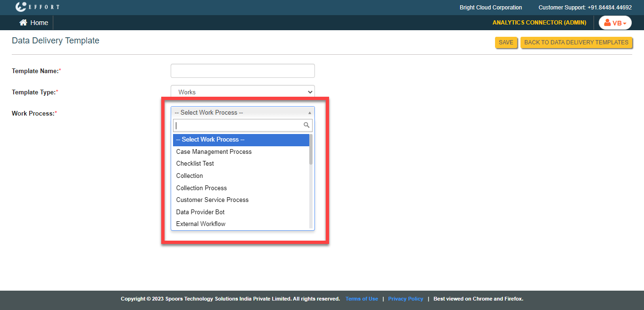Click the SAVE button
Image resolution: width=644 pixels, height=310 pixels.
(506, 42)
